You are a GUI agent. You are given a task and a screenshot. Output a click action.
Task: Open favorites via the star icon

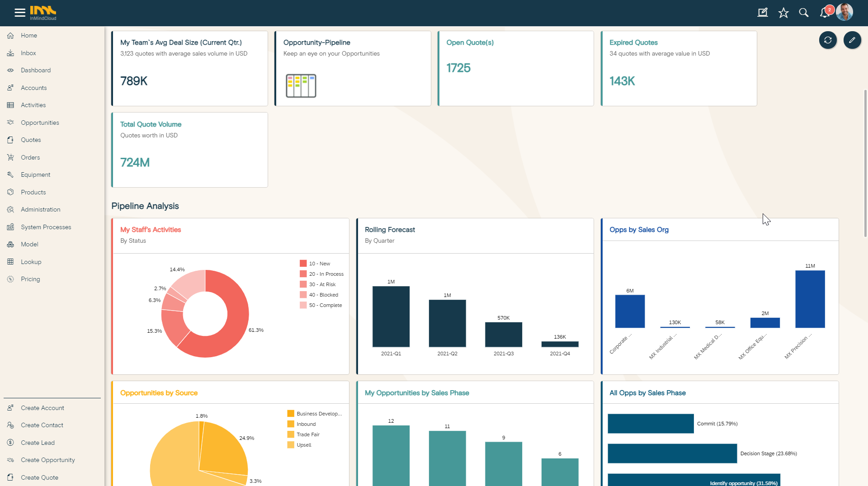point(783,13)
